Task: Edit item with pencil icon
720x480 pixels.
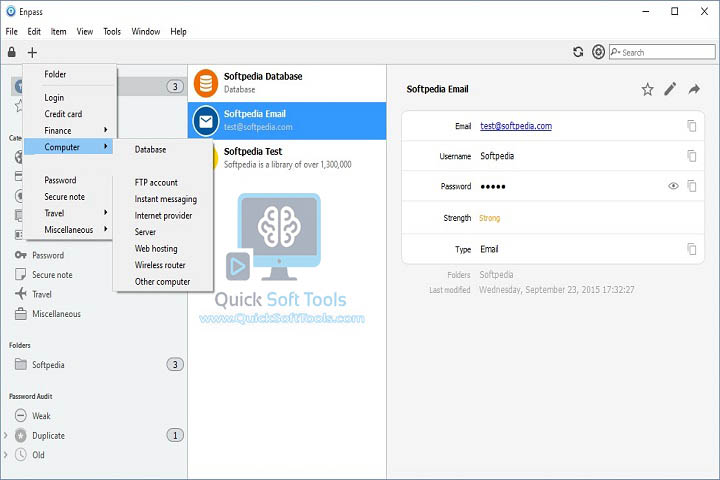Action: [x=670, y=89]
